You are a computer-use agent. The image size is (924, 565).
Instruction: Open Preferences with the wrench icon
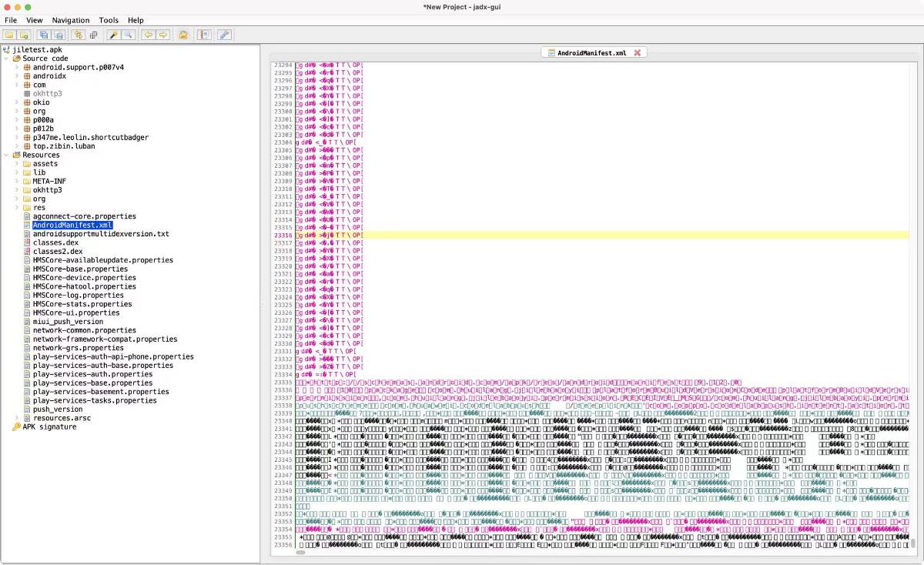pos(224,35)
